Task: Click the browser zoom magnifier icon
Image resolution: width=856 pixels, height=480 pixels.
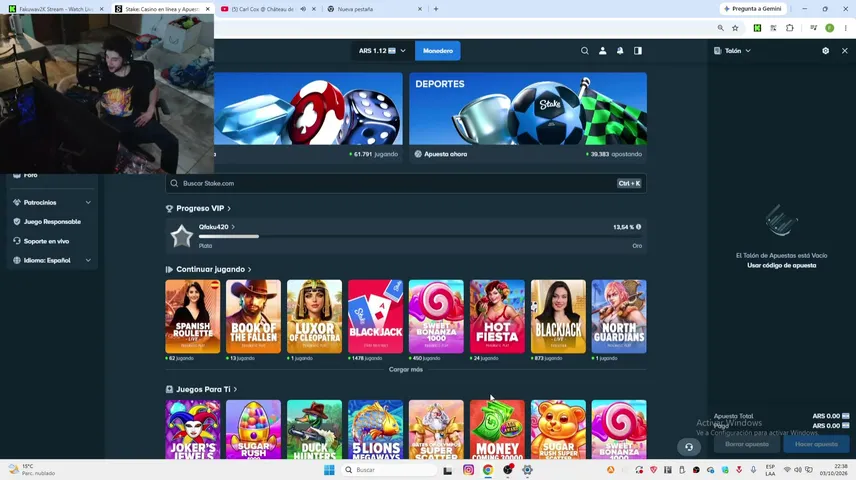Action: (721, 28)
